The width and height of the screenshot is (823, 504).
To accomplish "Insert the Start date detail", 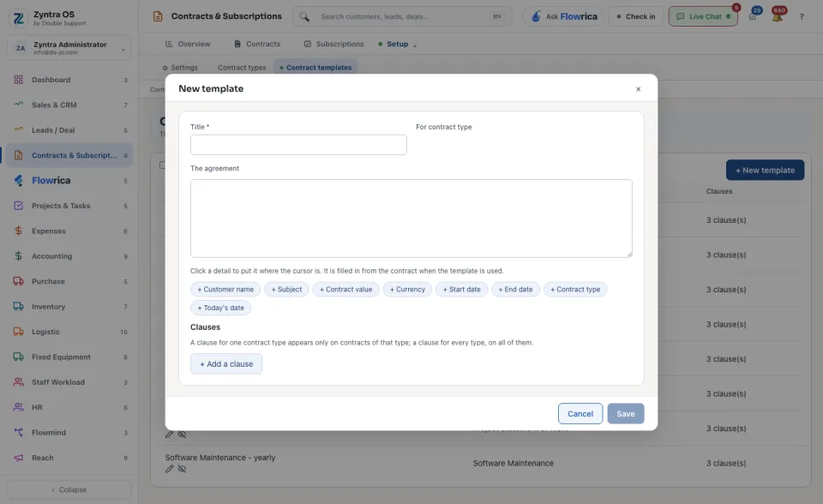I will click(462, 289).
